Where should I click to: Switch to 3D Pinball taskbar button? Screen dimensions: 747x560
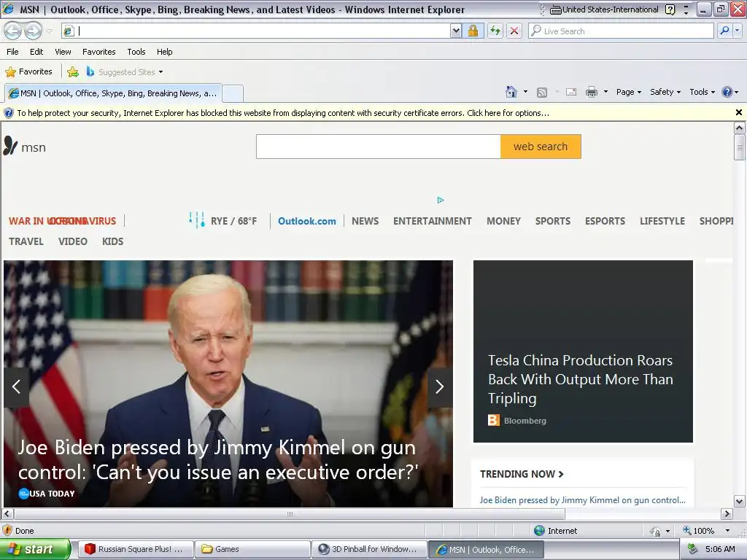point(370,549)
